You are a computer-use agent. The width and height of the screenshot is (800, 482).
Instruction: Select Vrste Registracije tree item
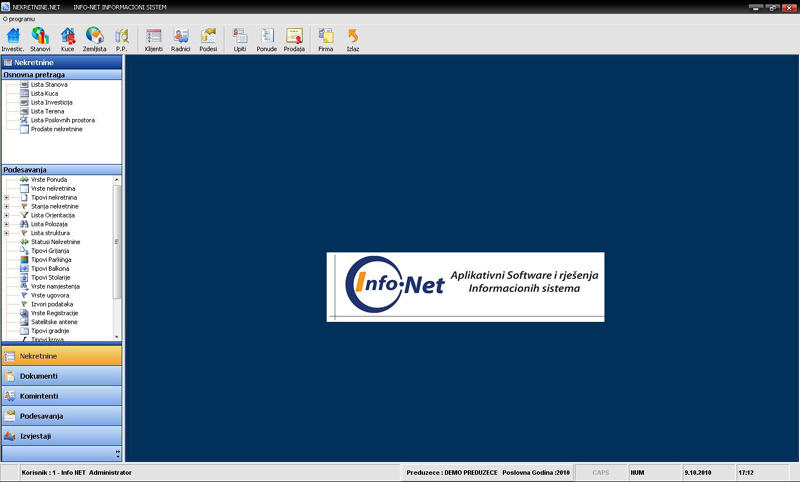coord(55,313)
